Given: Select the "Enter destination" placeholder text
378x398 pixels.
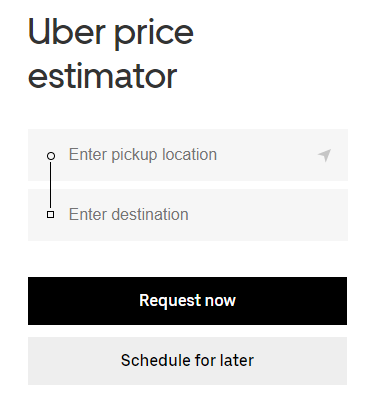Looking at the screenshot, I should point(129,214).
